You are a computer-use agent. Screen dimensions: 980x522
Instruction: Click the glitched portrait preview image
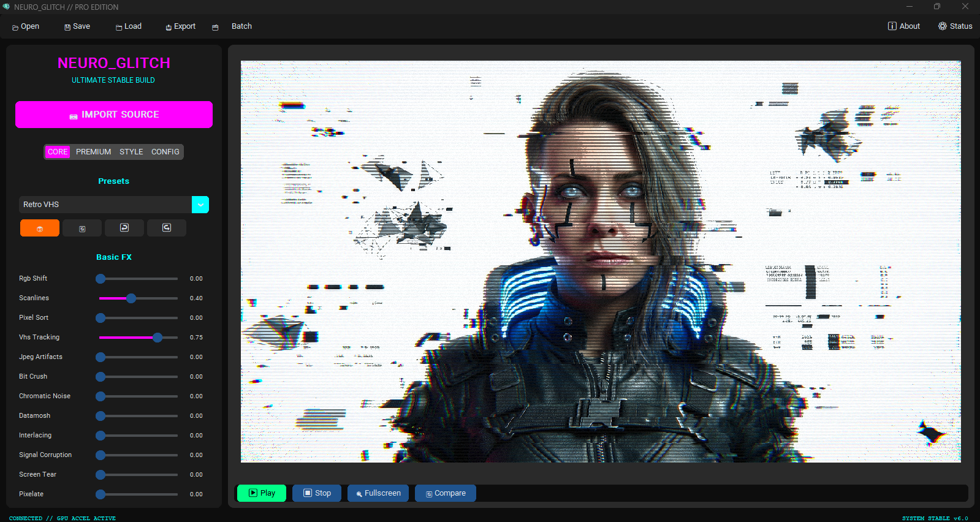tap(601, 262)
